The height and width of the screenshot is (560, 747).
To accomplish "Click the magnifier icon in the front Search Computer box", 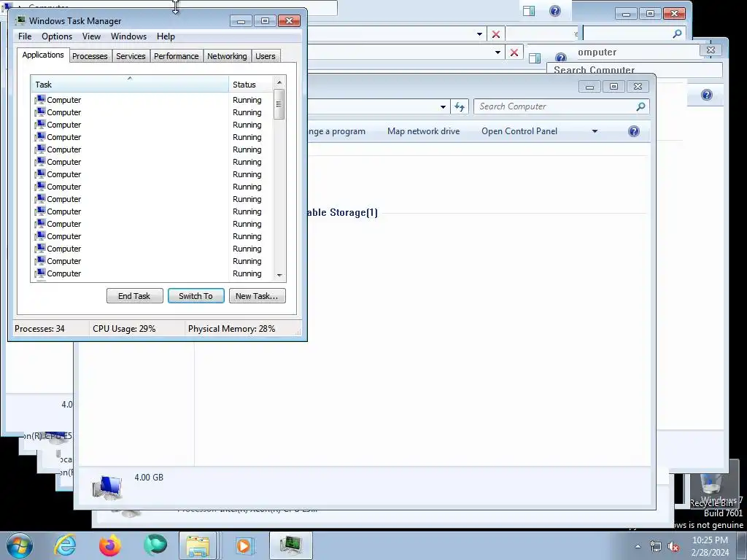I will point(640,106).
